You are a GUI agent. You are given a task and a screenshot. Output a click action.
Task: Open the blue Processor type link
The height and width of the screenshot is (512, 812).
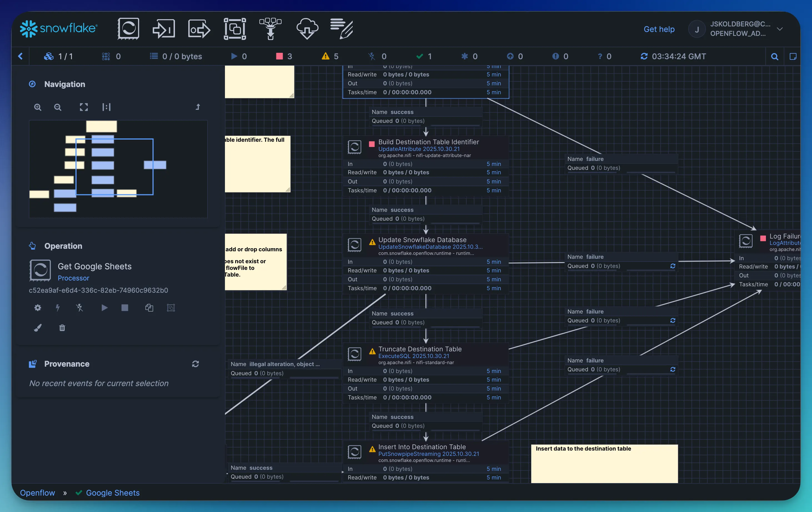[x=73, y=278]
